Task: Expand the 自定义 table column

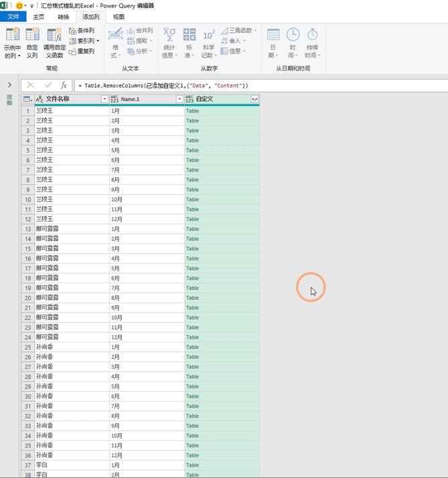Action: tap(254, 99)
